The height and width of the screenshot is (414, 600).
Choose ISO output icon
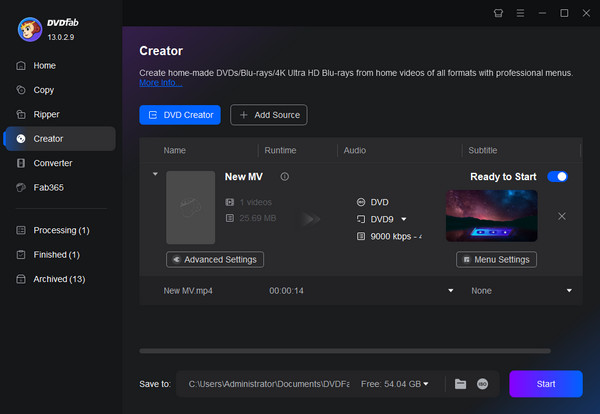483,384
